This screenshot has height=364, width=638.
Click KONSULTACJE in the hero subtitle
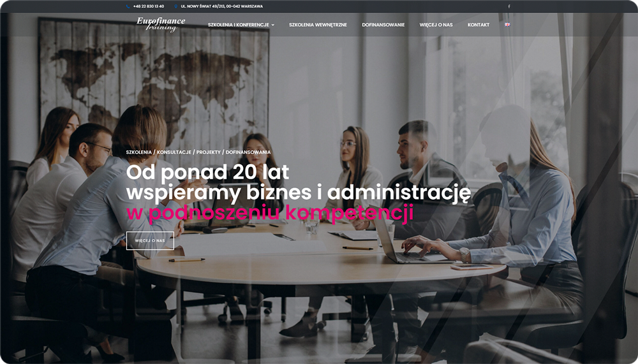tap(174, 152)
